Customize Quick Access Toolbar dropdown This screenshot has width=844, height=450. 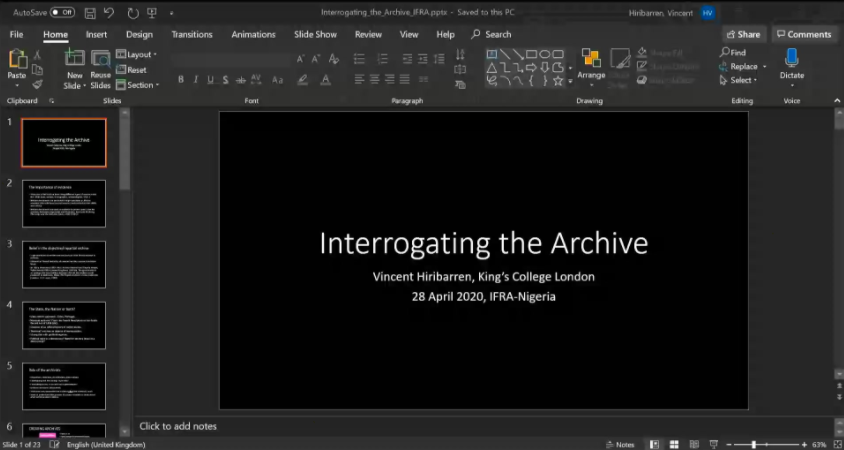pos(171,12)
